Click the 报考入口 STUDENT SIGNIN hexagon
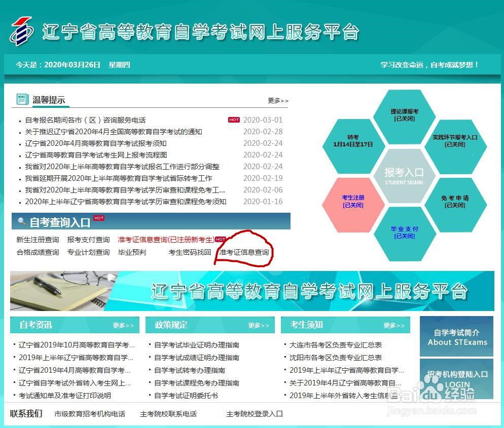 (x=404, y=176)
